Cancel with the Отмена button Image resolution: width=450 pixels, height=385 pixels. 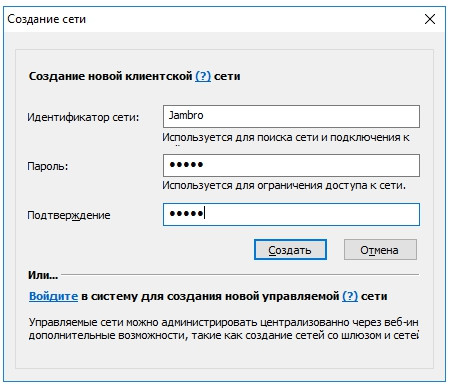380,250
